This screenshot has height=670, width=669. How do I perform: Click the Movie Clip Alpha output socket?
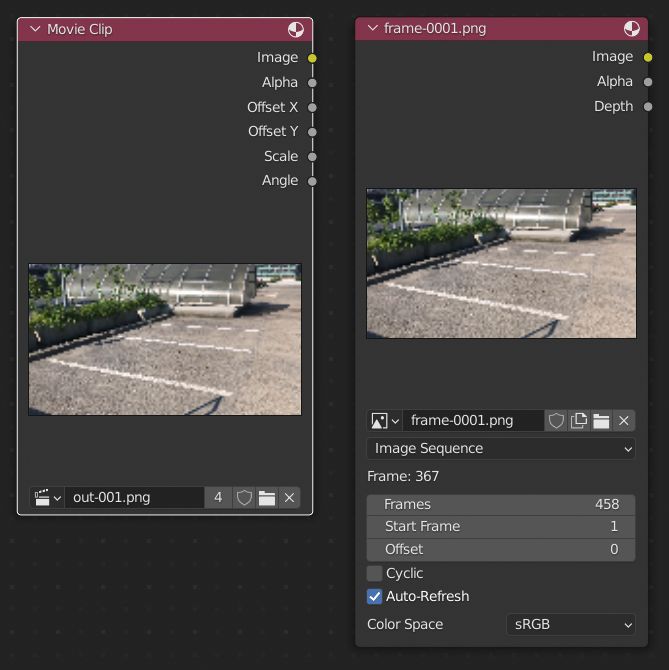312,82
